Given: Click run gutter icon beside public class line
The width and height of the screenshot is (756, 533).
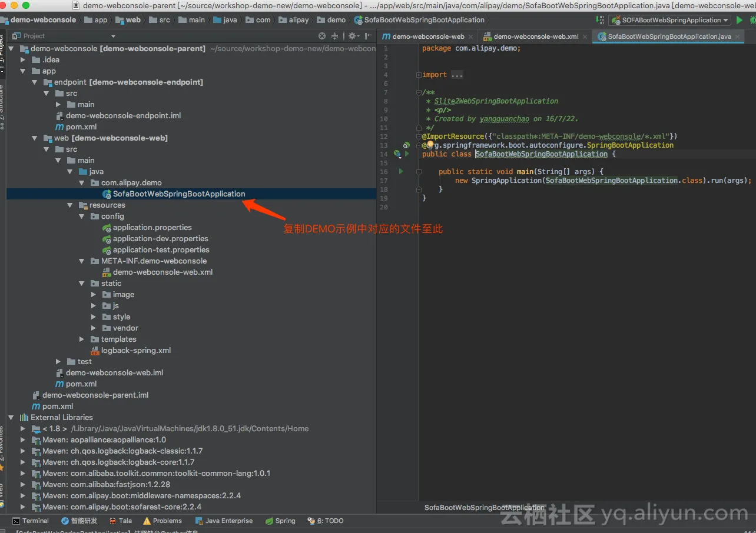Looking at the screenshot, I should pyautogui.click(x=407, y=154).
